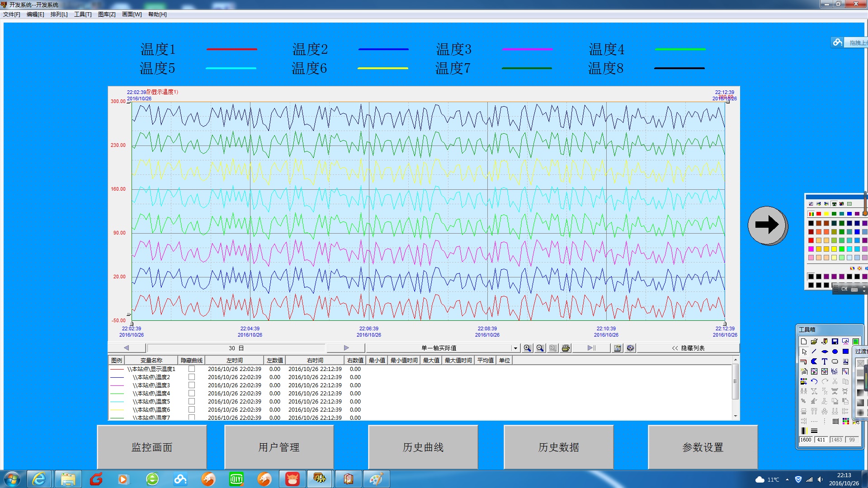Open 参数设置 screen
The image size is (868, 488).
(x=703, y=447)
